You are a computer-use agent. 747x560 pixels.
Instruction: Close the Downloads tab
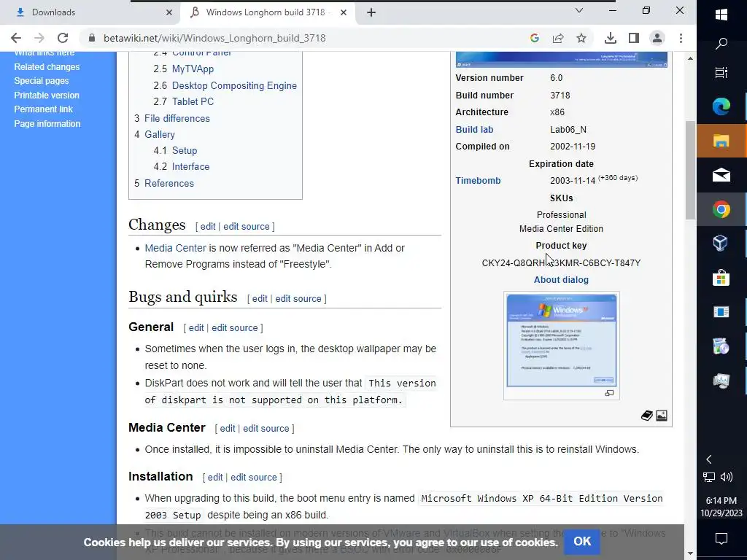[169, 13]
